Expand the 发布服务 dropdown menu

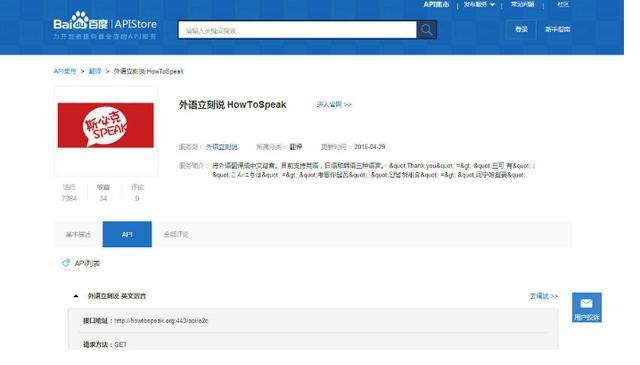click(479, 4)
